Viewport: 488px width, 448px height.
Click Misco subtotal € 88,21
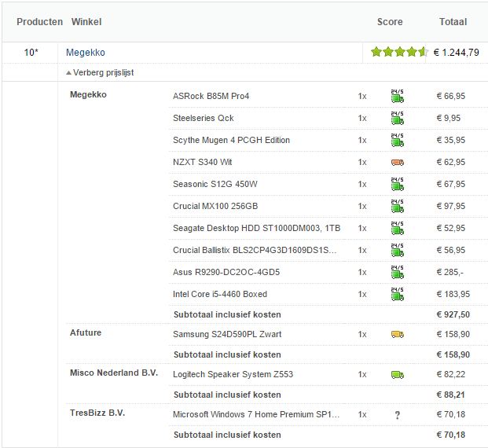450,395
